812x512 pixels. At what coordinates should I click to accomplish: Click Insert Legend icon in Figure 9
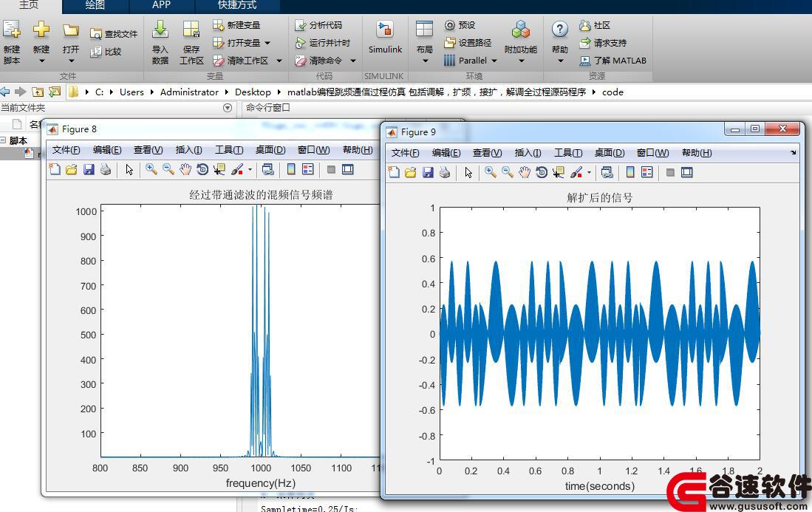(x=647, y=172)
